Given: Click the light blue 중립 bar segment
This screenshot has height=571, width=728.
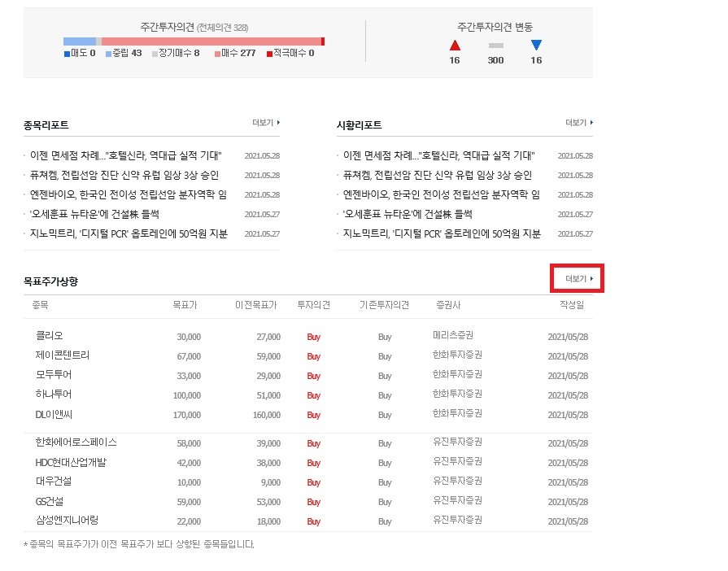Looking at the screenshot, I should [80, 41].
